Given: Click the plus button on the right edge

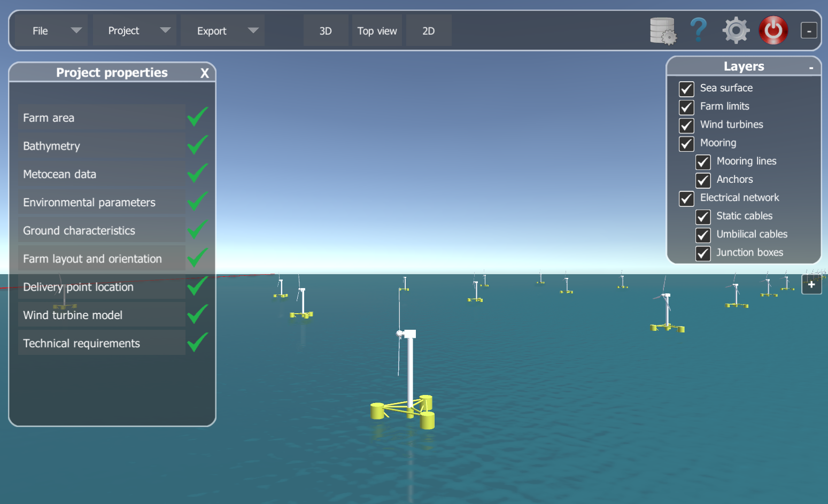Looking at the screenshot, I should pos(811,285).
